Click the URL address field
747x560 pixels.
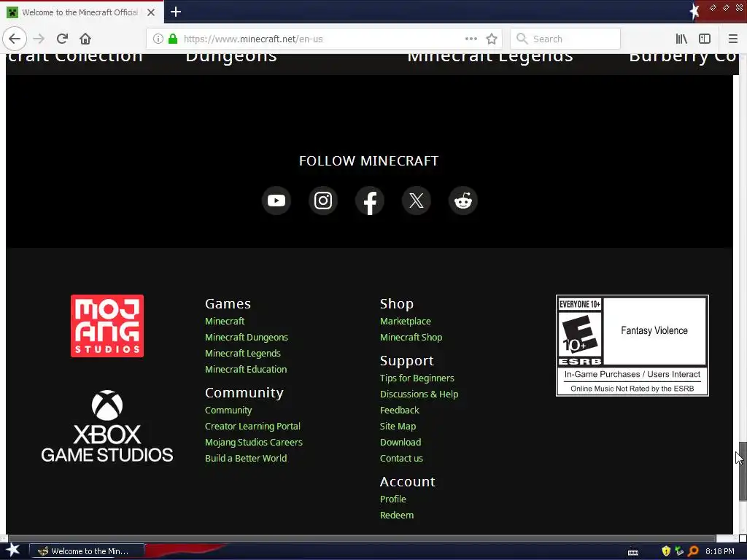323,39
